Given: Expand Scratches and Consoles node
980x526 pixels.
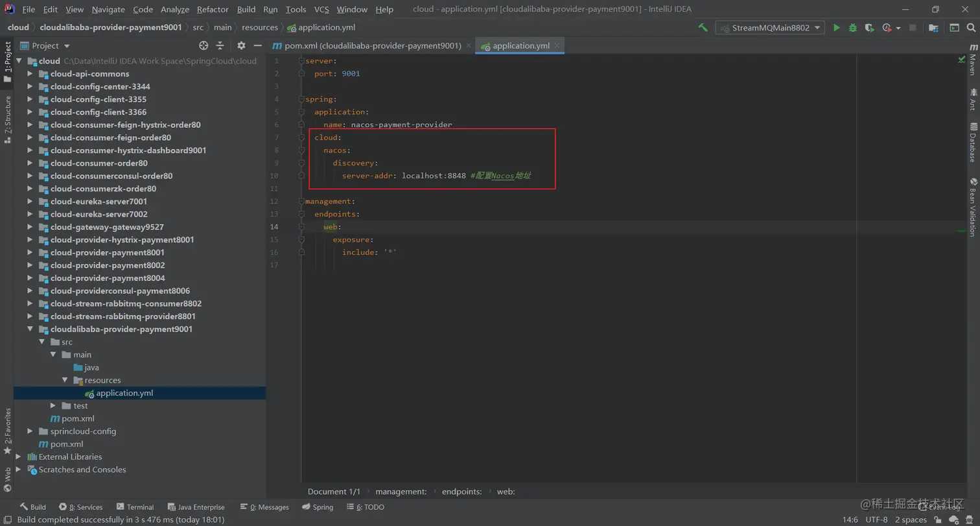Looking at the screenshot, I should [18, 470].
